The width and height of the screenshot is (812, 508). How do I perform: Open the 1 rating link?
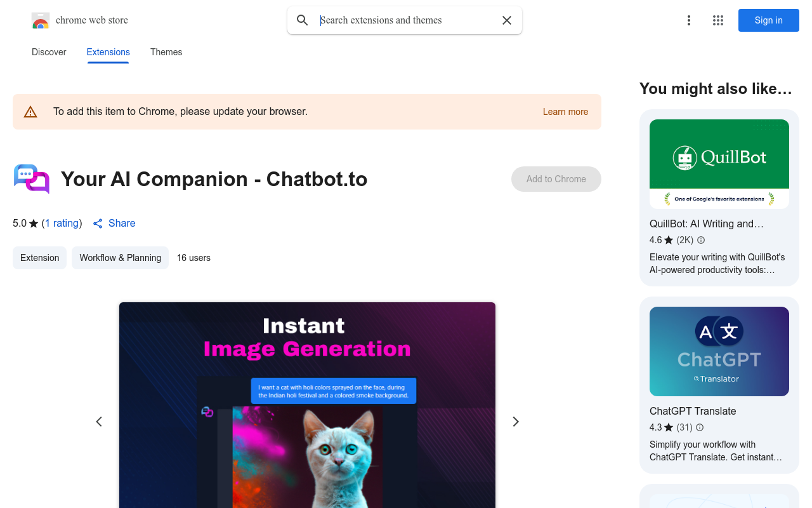(62, 224)
